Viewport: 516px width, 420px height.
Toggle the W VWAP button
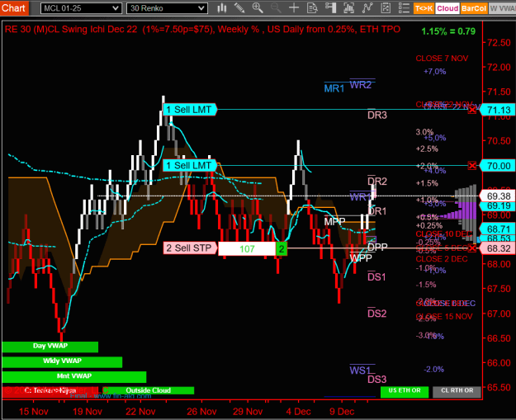(x=502, y=8)
